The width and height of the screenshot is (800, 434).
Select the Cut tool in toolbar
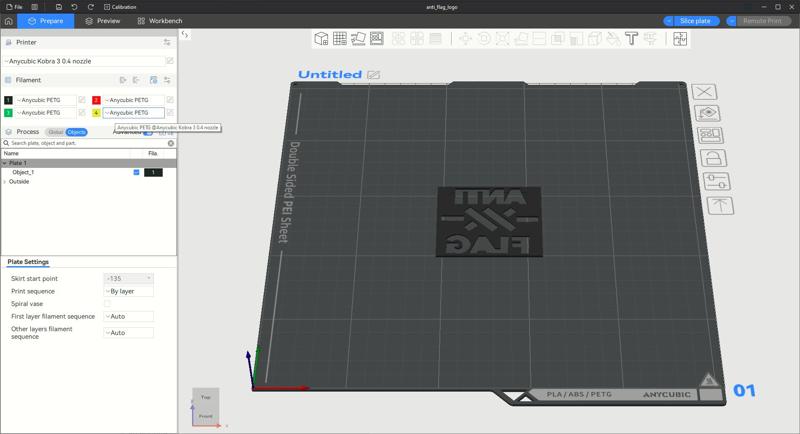coord(539,39)
